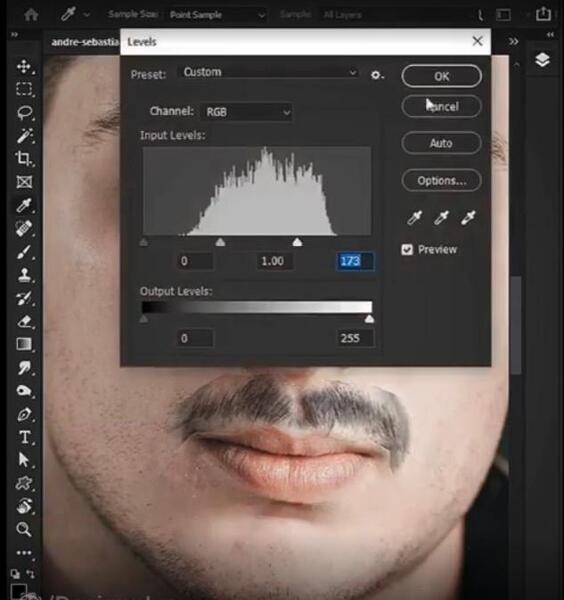The width and height of the screenshot is (564, 600).
Task: Click the vertical scrollbar of the canvas
Action: 516,324
